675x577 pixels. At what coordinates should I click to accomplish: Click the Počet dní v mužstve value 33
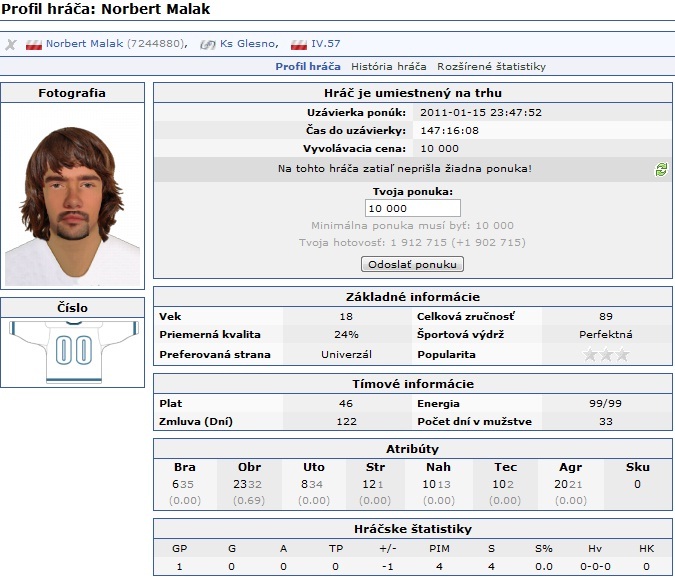606,422
